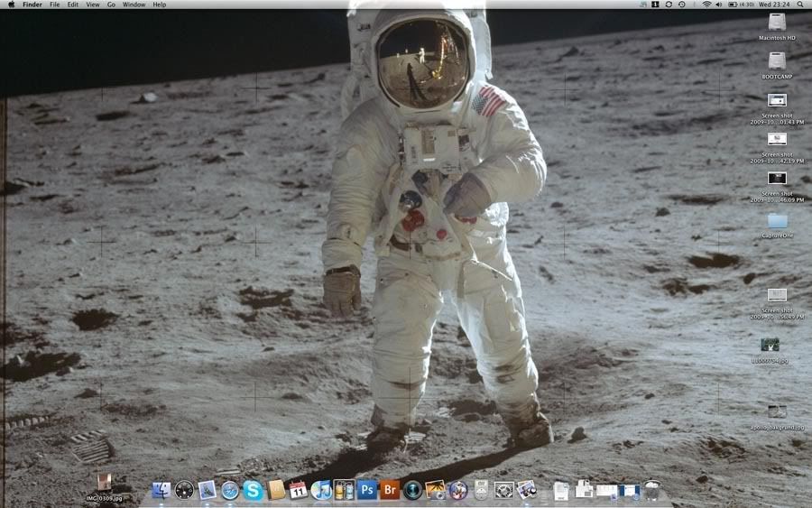Open the Finder application menu

(32, 5)
